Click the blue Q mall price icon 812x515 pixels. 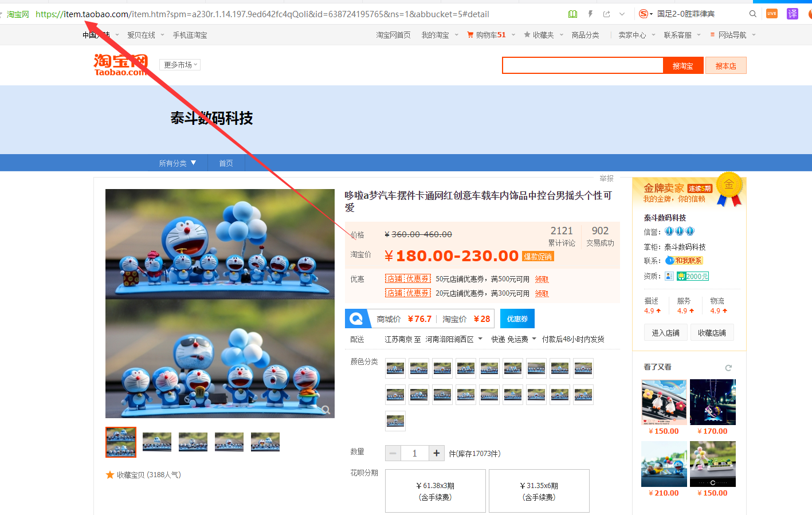pyautogui.click(x=356, y=319)
